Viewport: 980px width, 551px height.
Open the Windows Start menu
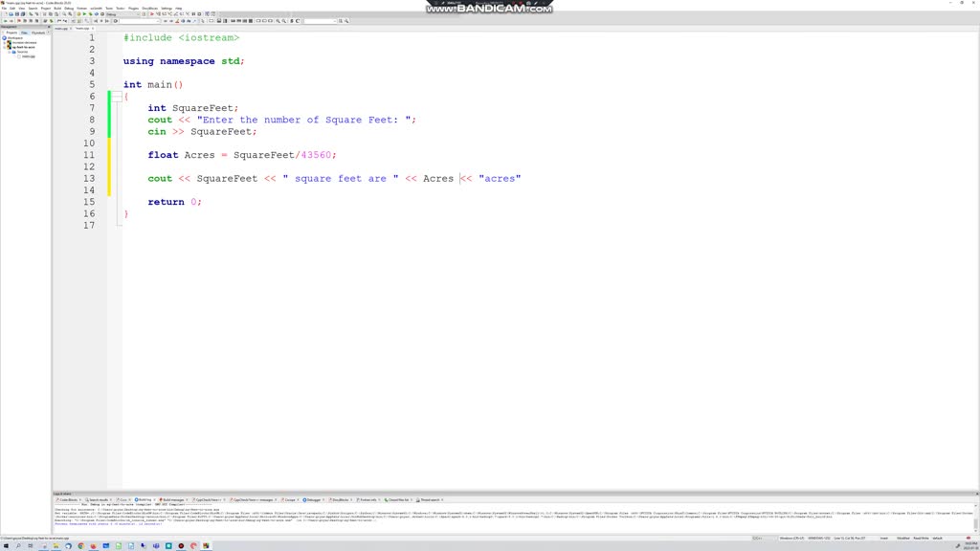pos(5,545)
